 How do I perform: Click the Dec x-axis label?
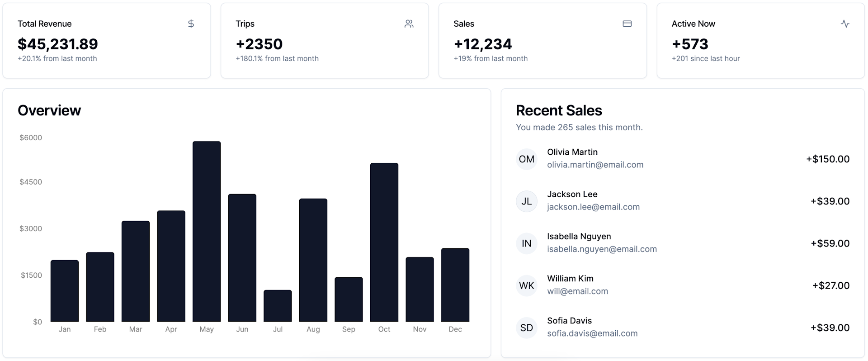pyautogui.click(x=455, y=329)
